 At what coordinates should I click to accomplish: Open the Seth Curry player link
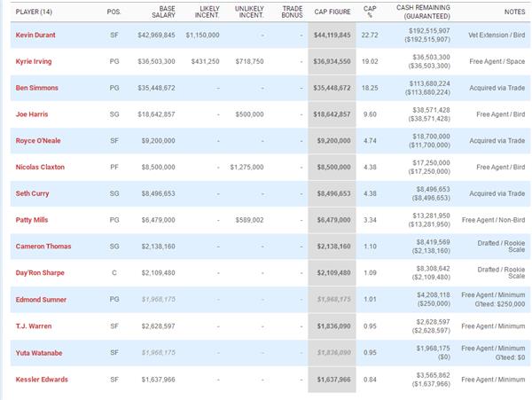[34, 192]
